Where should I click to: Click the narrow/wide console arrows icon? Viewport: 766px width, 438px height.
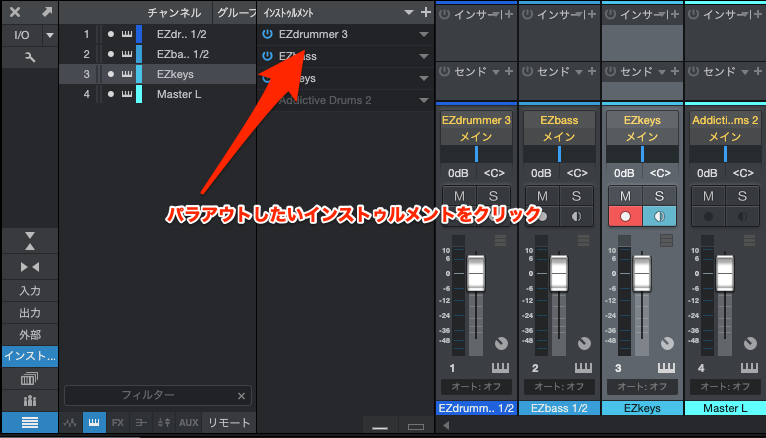click(28, 267)
